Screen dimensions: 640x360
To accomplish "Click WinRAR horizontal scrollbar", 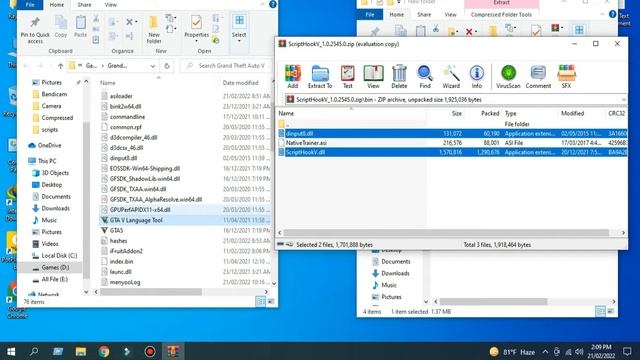I will (x=446, y=233).
